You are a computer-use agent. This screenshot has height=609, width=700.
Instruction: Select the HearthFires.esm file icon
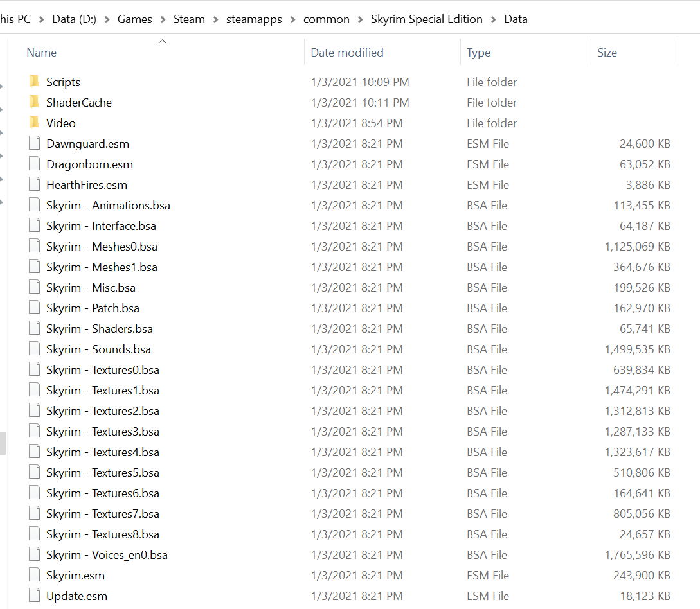(34, 184)
